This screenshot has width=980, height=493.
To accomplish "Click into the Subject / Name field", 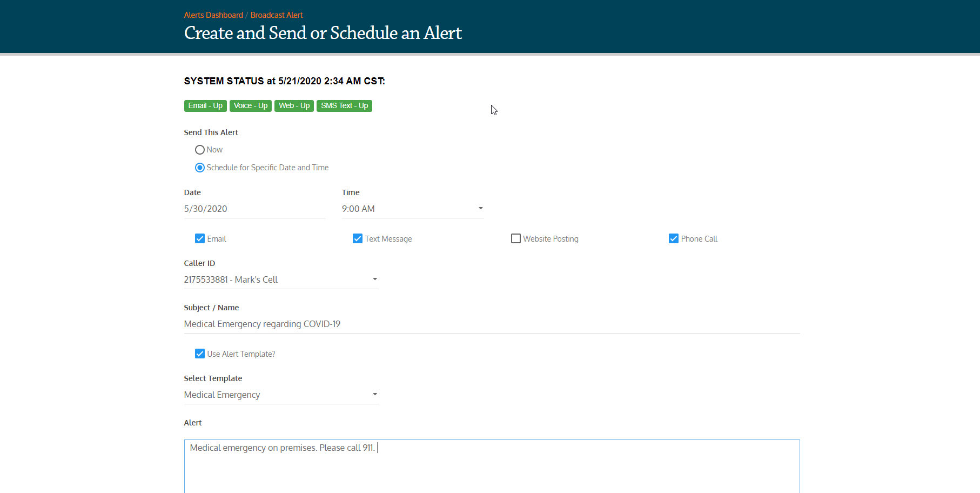I will pos(492,324).
